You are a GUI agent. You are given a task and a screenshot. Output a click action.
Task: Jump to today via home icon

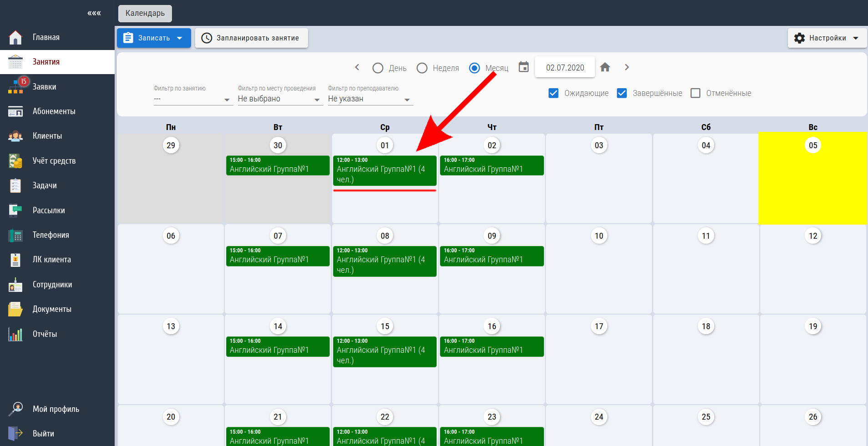(x=605, y=67)
